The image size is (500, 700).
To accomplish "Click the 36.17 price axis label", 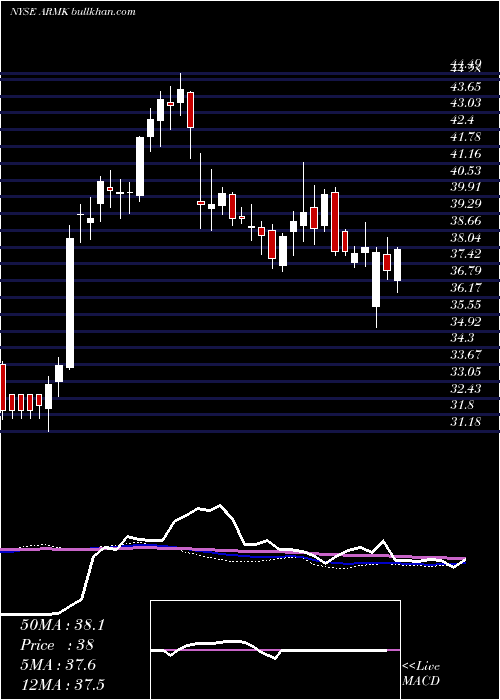I will pos(465,288).
